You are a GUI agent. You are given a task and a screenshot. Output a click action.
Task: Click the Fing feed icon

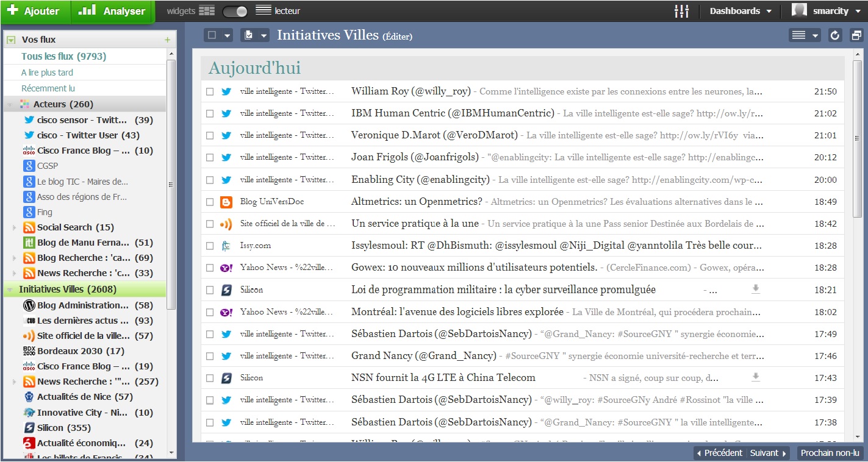point(29,212)
